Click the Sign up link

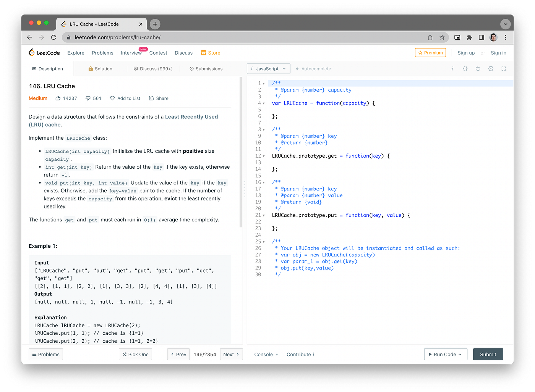(x=466, y=53)
